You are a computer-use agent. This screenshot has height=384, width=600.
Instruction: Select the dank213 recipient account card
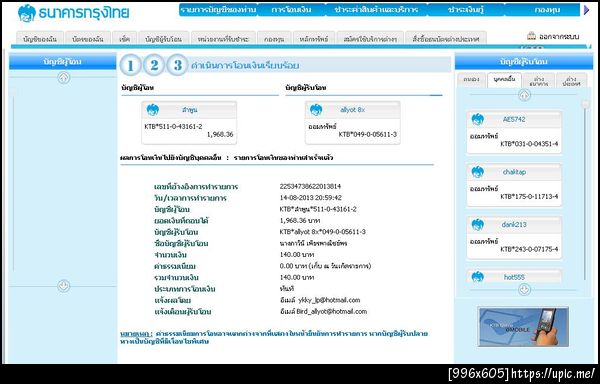click(x=514, y=238)
